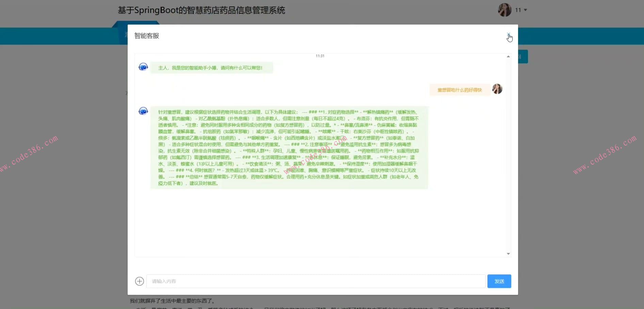Click the scroll-down arrow of chat area

[x=509, y=254]
